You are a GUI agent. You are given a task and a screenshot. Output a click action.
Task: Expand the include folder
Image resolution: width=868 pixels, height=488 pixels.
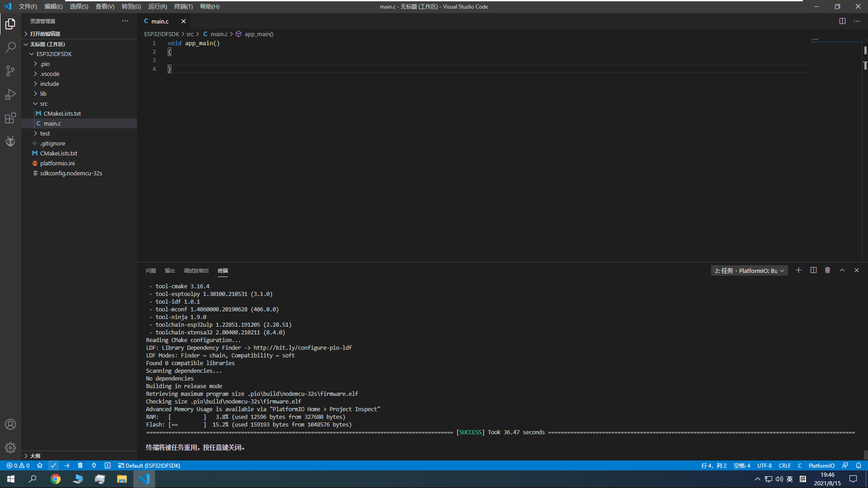tap(49, 84)
